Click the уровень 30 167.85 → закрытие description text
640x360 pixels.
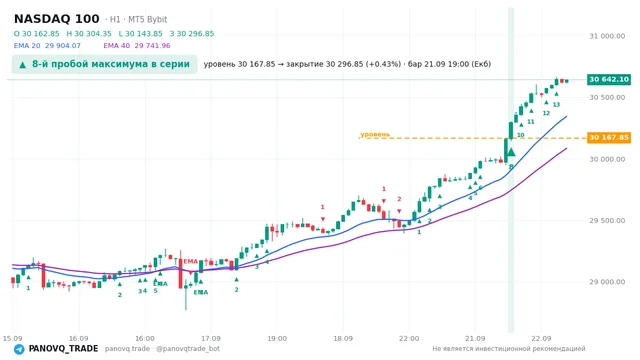[x=347, y=64]
